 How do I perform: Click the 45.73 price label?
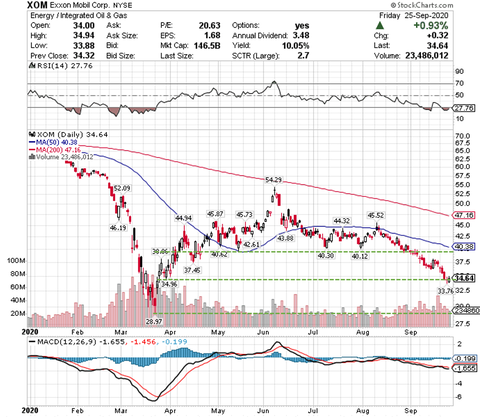point(244,214)
